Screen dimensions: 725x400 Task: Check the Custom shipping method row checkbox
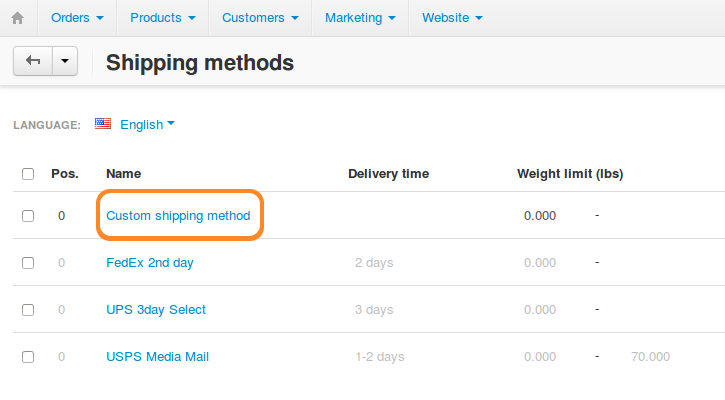click(28, 216)
